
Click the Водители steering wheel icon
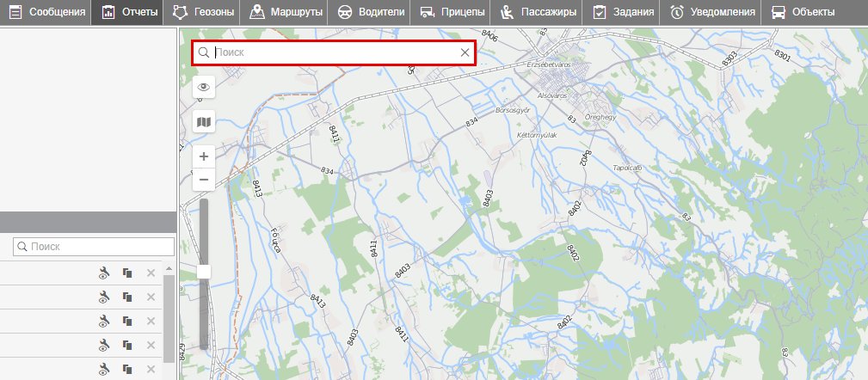[343, 12]
